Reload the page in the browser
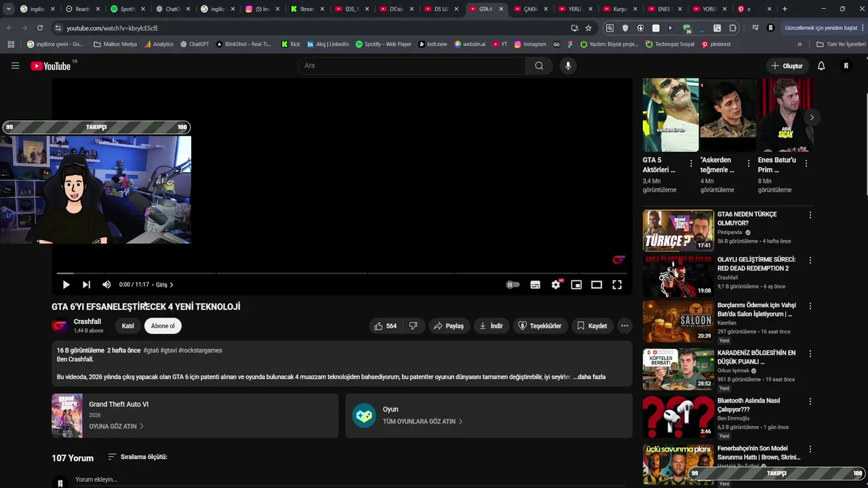Image resolution: width=868 pixels, height=488 pixels. tap(40, 28)
